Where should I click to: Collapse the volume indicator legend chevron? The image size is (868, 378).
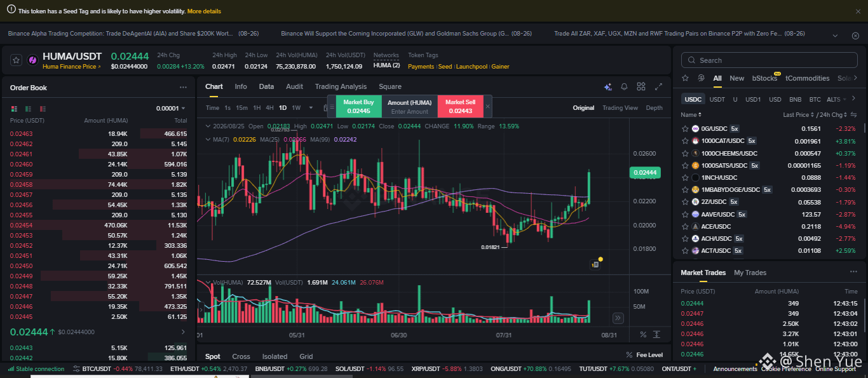[208, 282]
